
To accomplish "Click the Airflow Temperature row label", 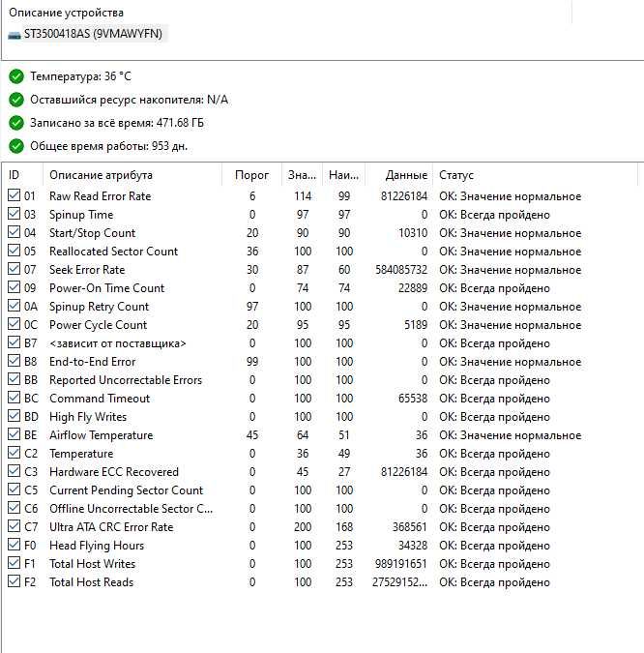I will [102, 435].
